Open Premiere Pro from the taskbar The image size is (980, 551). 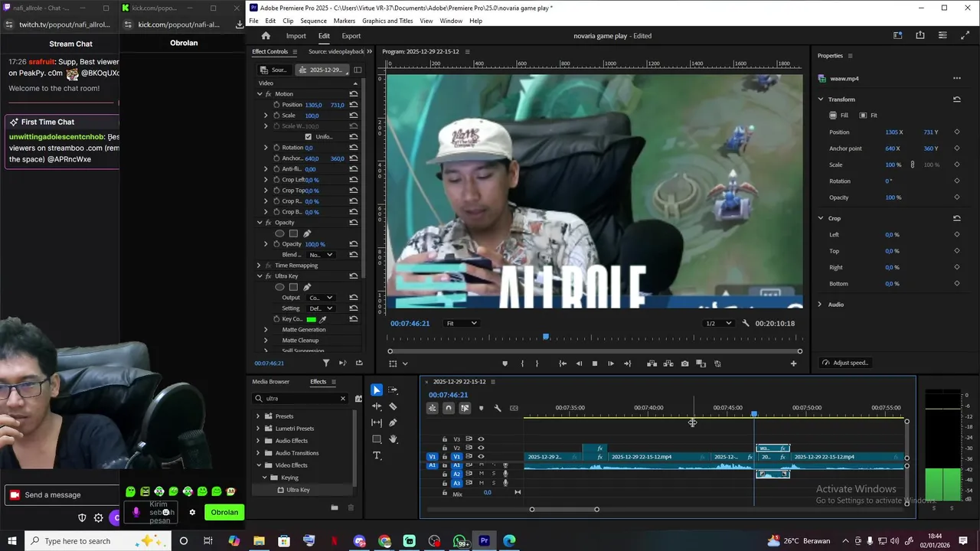484,541
